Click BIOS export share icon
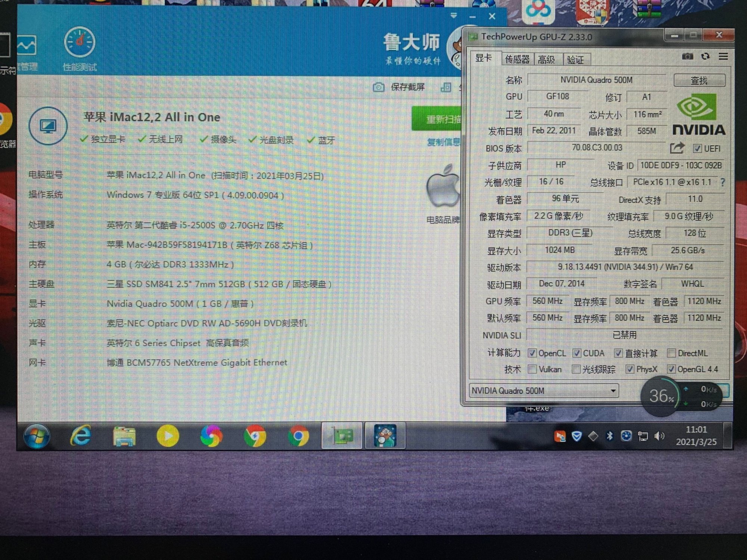This screenshot has width=747, height=560. (677, 148)
